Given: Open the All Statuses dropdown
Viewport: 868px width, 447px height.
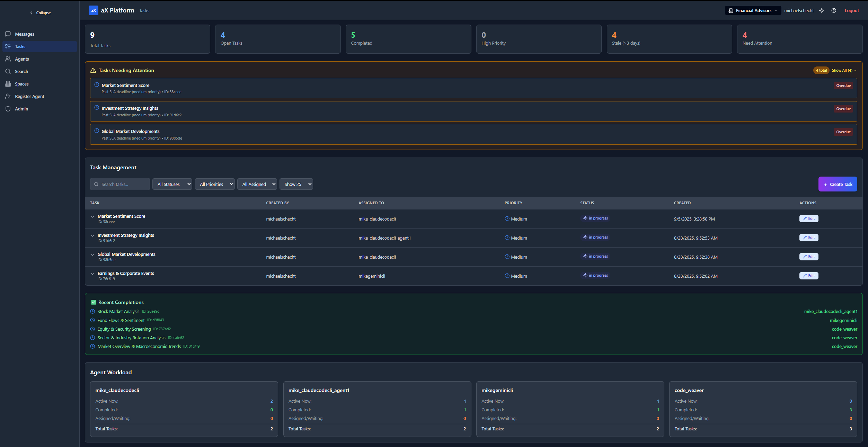Looking at the screenshot, I should [x=172, y=184].
